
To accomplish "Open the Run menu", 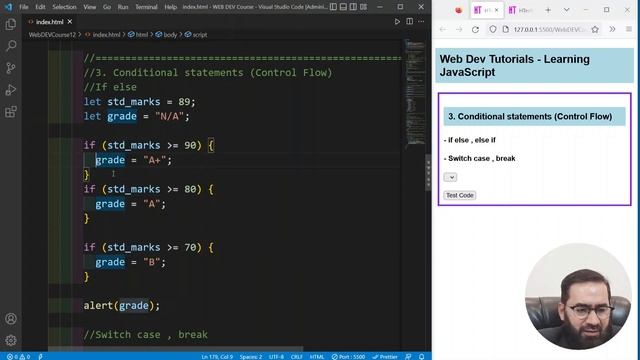I will point(123,7).
